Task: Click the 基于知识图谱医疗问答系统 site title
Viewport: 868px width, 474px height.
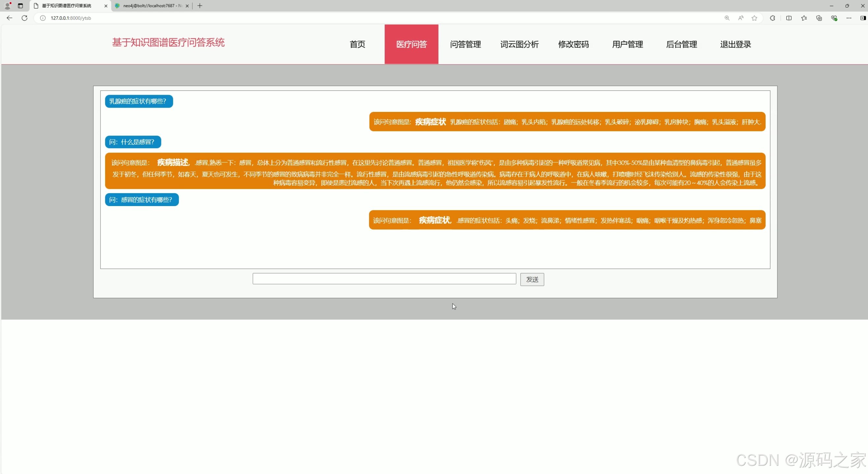Action: point(168,42)
